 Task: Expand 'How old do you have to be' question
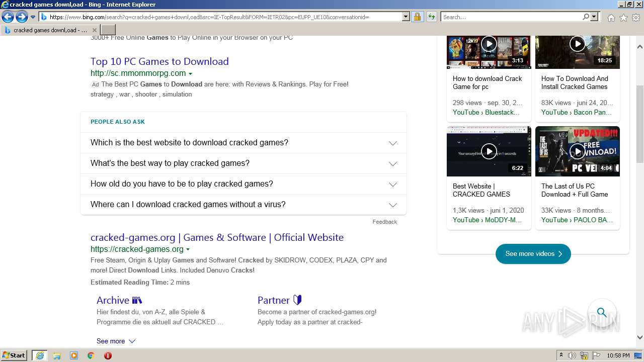(x=244, y=184)
